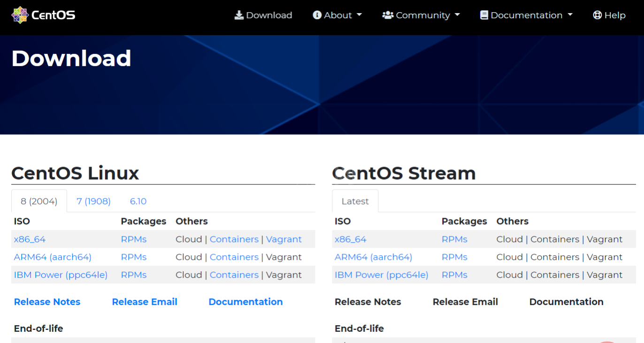Download CentOS Stream x86_64 ISO
644x343 pixels.
point(350,239)
